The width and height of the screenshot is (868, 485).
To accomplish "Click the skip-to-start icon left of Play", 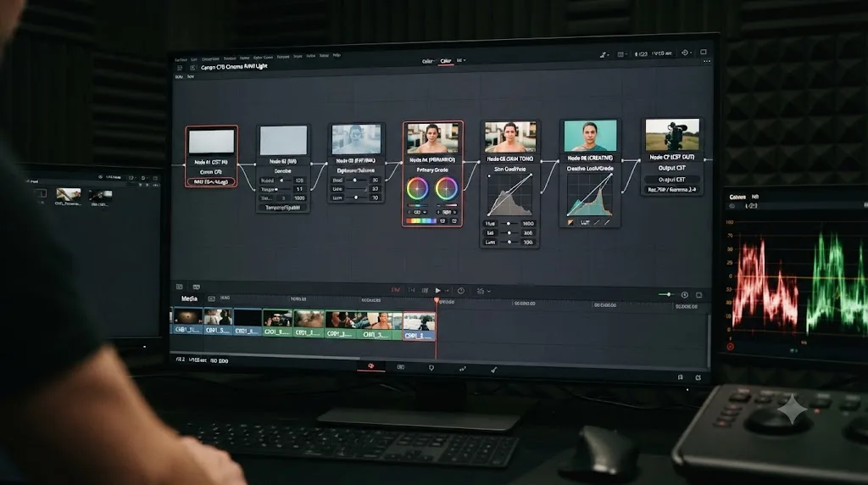I will (x=411, y=290).
